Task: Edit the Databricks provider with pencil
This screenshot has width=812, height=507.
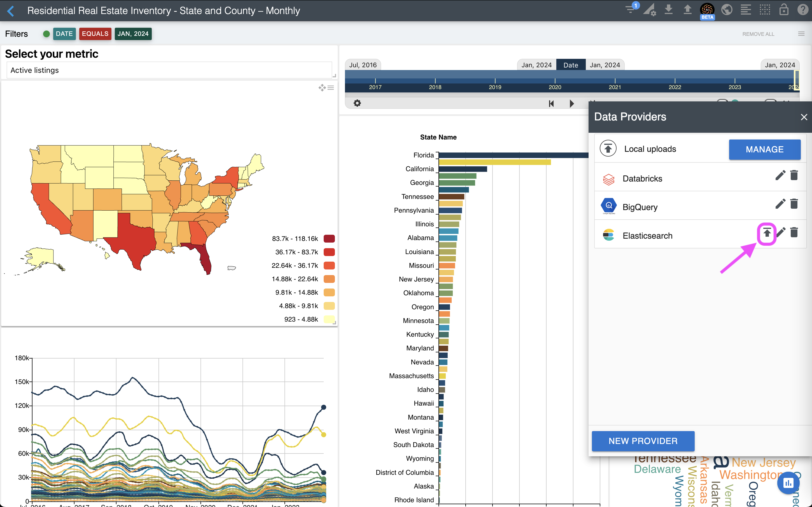Action: tap(780, 175)
